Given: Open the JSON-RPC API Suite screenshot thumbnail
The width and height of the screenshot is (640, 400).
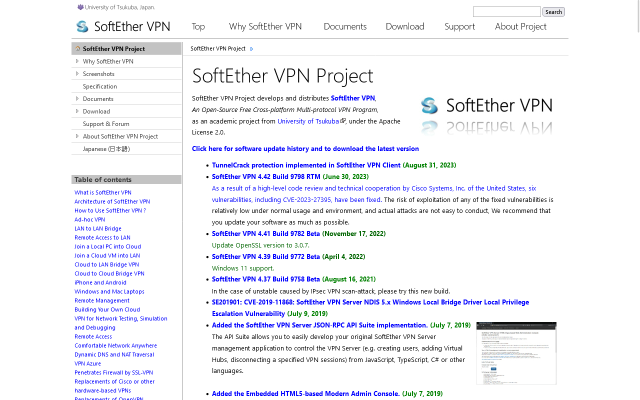Looking at the screenshot, I should (x=516, y=353).
